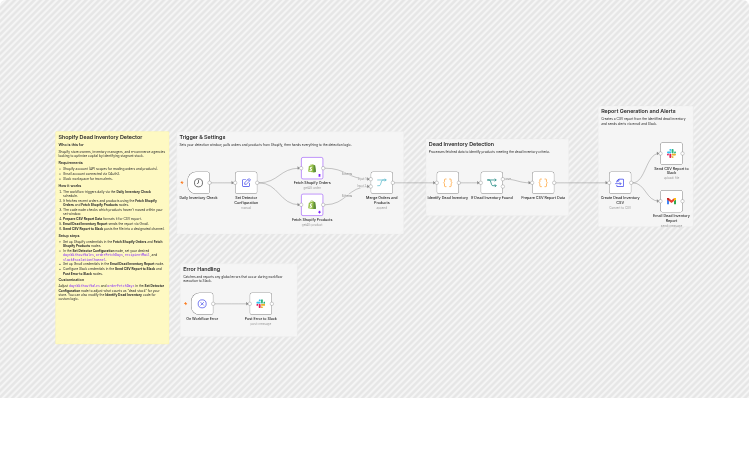This screenshot has height=450, width=749.
Task: Click the Error Handling section heading
Action: 202,269
